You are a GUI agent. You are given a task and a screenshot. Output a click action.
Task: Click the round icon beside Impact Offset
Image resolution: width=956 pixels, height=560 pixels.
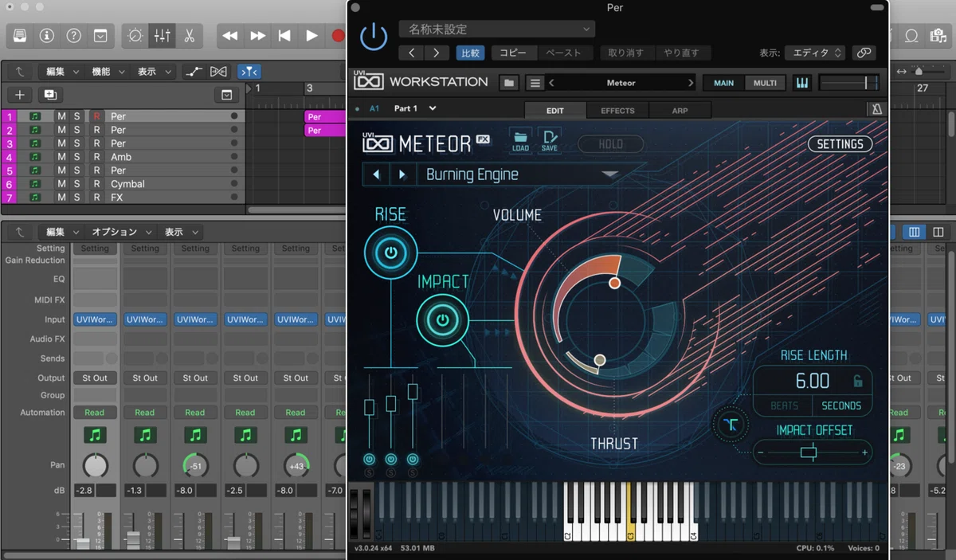[732, 425]
